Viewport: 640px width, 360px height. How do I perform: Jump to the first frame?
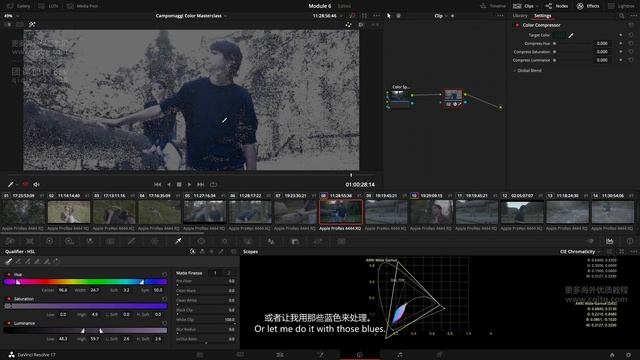(x=158, y=184)
